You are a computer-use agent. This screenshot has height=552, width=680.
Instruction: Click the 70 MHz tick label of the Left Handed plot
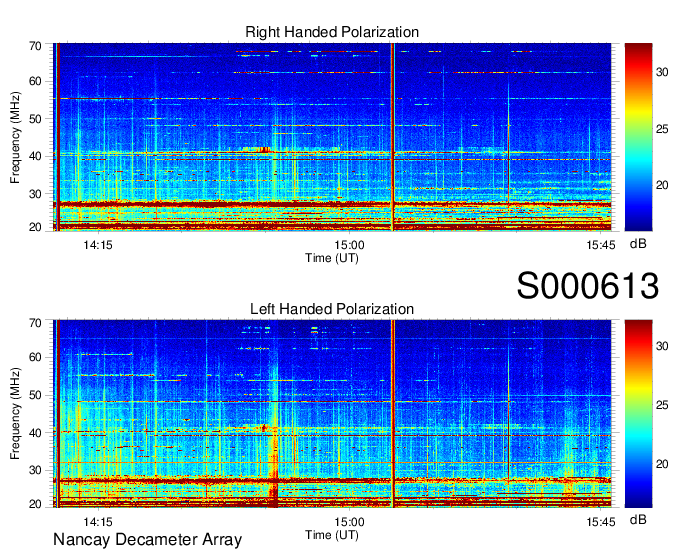click(x=35, y=323)
